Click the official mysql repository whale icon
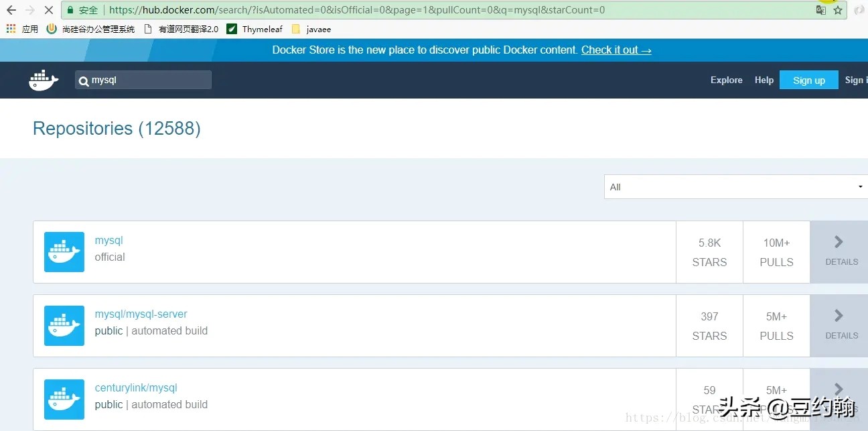 64,252
